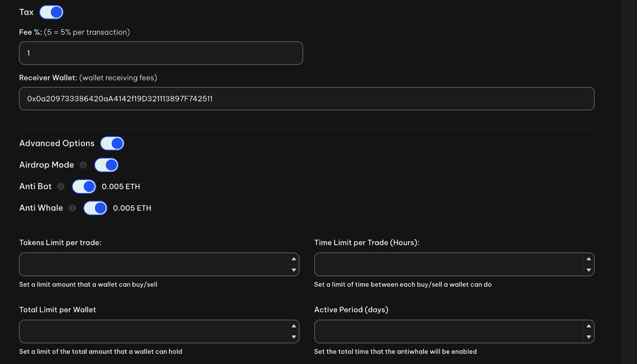Click the info icon next to Airdrop Mode
Viewport: 637px width, 364px height.
click(x=83, y=165)
